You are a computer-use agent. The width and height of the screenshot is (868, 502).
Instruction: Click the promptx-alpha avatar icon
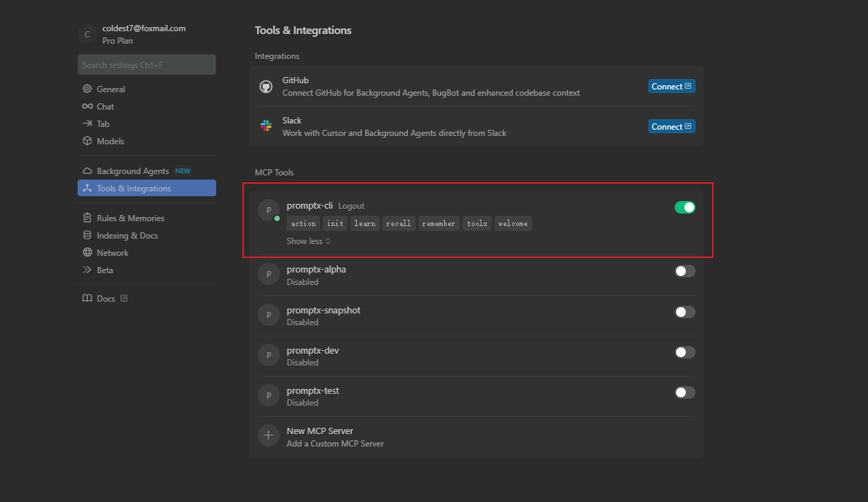point(269,275)
